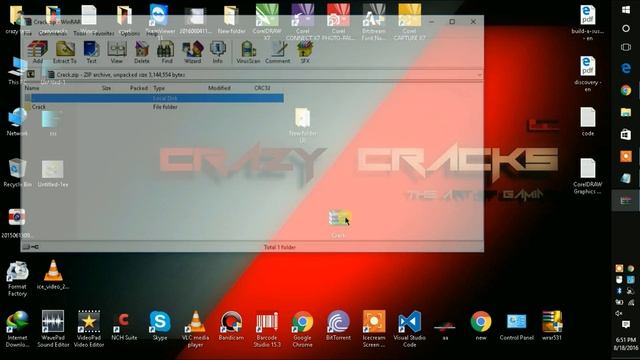Sort by the Size column header
The height and width of the screenshot is (360, 640).
tap(107, 88)
